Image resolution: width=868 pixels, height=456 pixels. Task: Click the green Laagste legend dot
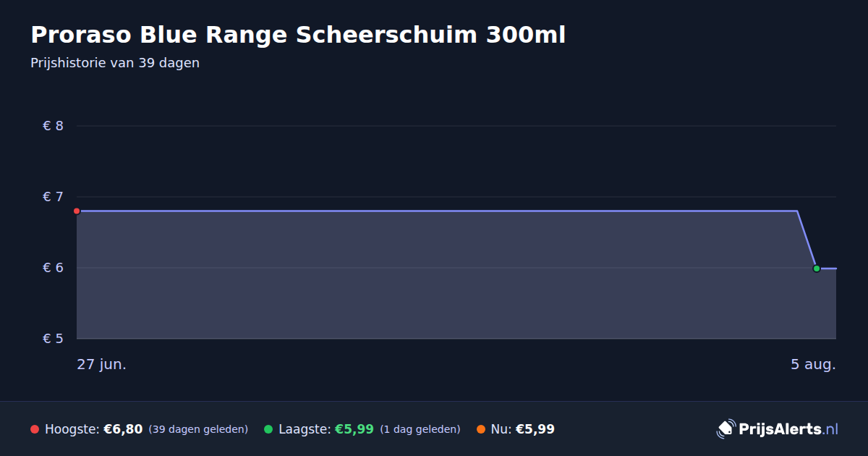(268, 429)
